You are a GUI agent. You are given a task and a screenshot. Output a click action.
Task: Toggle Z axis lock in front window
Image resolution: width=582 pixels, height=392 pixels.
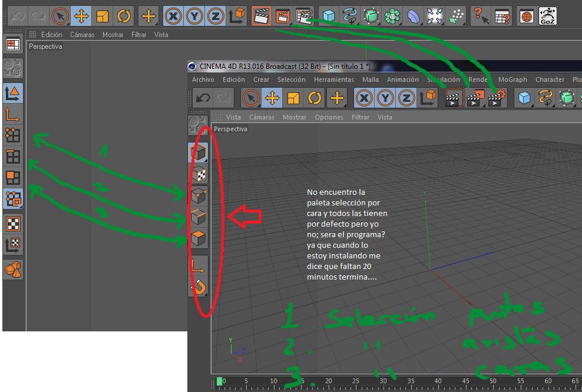[406, 98]
